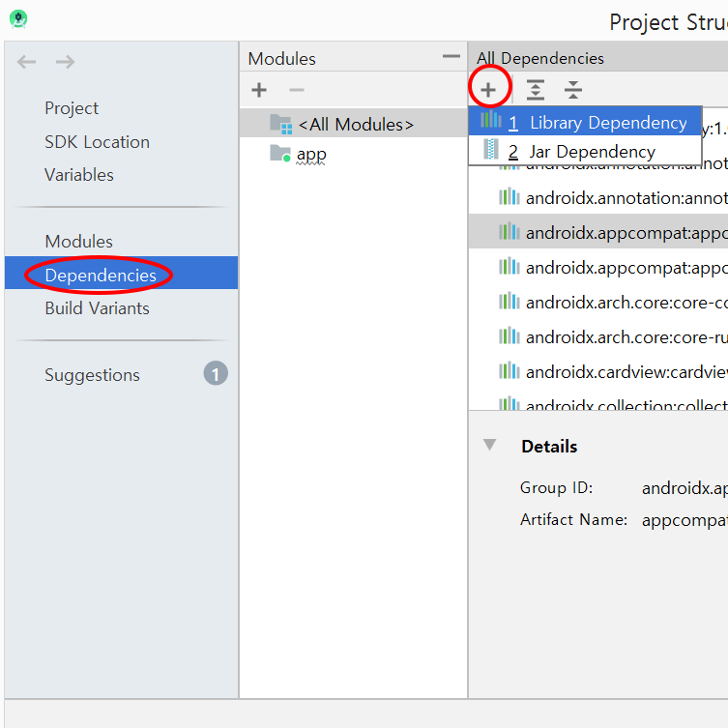Select androidx.arch.core:core-co dependency

click(598, 303)
